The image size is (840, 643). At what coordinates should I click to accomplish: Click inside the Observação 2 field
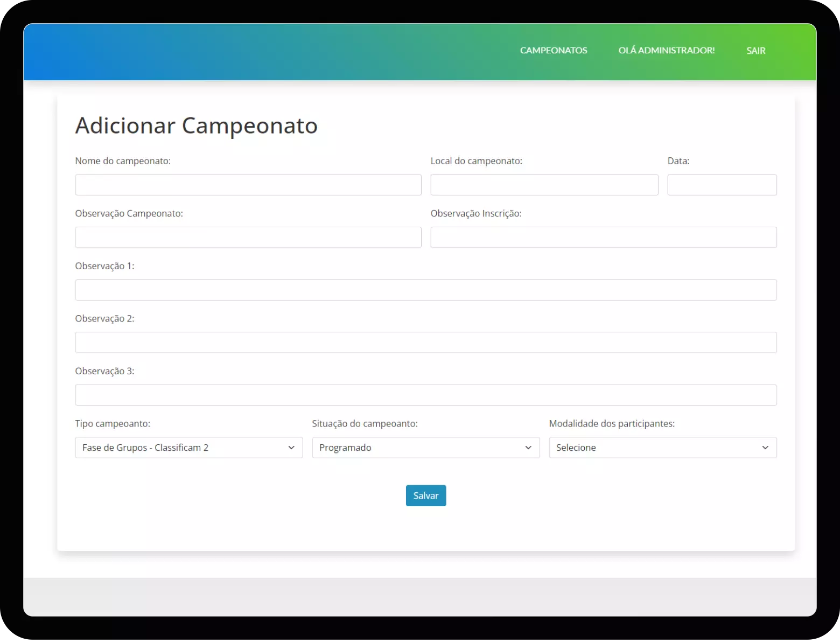425,342
